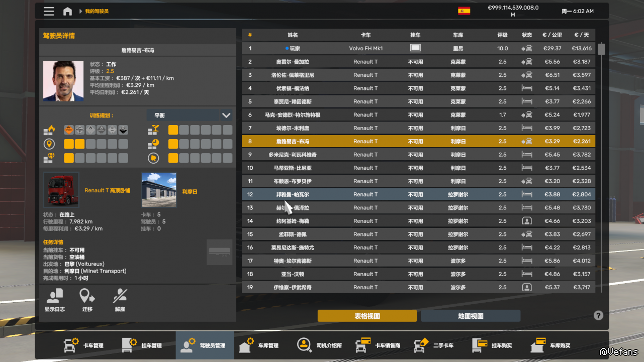
Task: Click the 迁移 relocate driver icon
Action: [x=87, y=300]
